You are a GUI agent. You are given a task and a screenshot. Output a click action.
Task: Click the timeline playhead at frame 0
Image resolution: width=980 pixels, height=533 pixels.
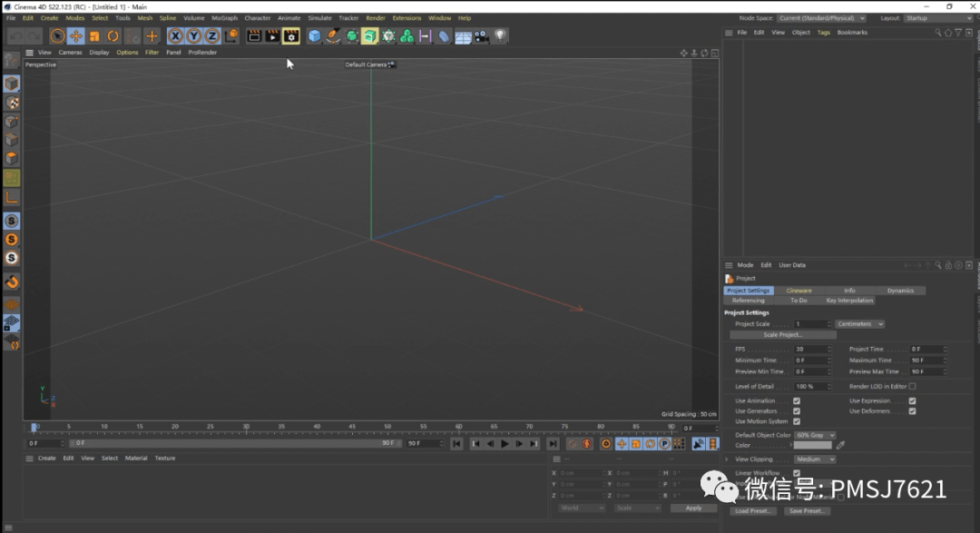[34, 428]
